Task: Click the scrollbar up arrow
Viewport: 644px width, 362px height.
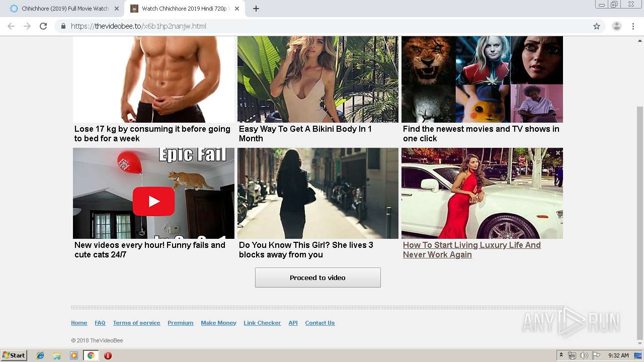Action: (640, 40)
